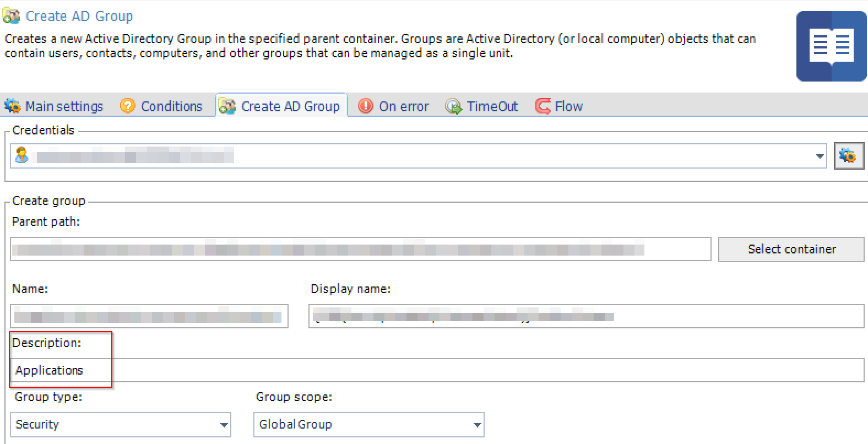Focus the Parent path text field
868x444 pixels.
coord(361,250)
